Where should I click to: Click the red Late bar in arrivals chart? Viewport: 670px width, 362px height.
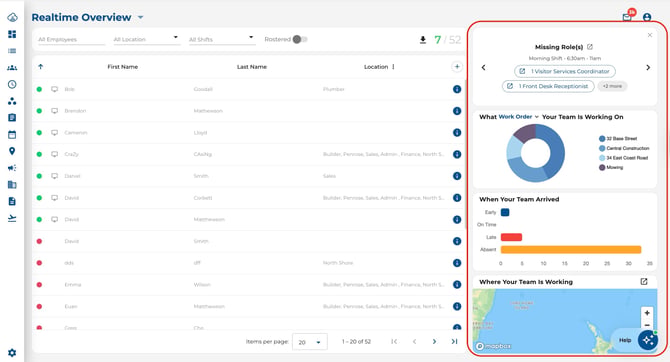pos(511,237)
